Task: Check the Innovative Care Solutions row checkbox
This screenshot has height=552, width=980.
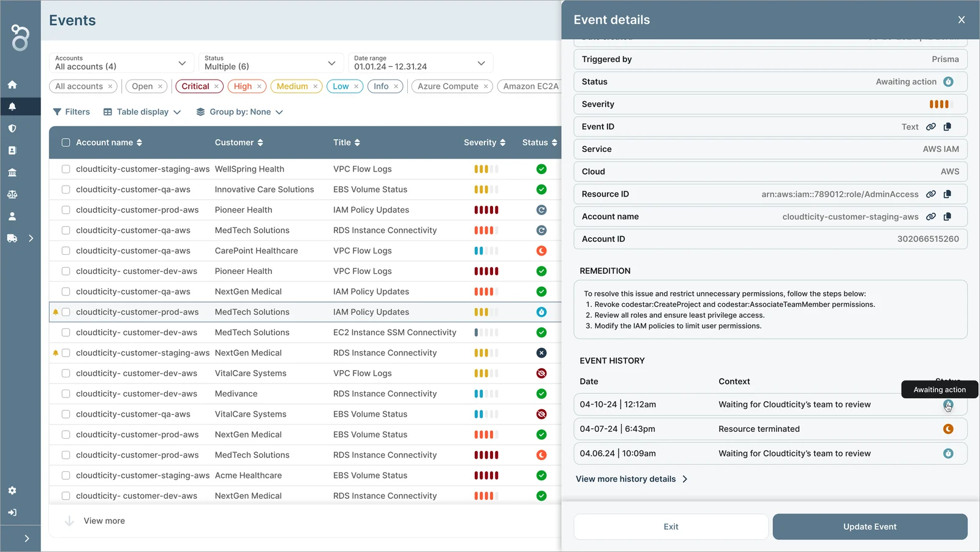Action: coord(66,190)
